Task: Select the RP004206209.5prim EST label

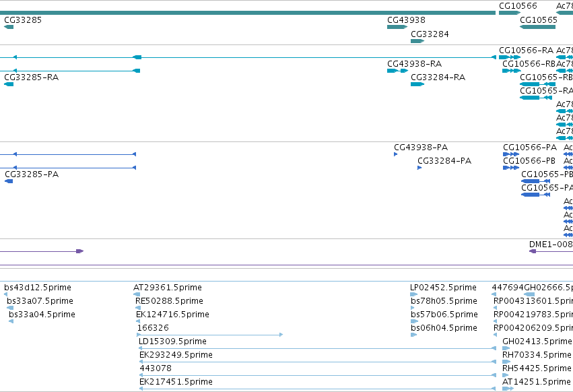Action: coord(533,328)
